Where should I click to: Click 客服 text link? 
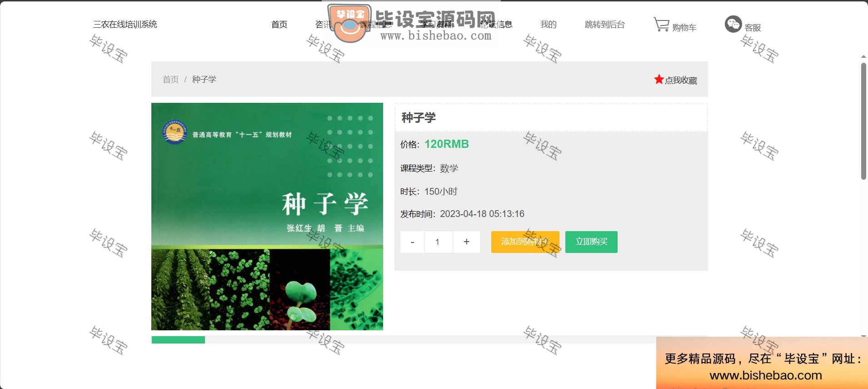point(753,27)
